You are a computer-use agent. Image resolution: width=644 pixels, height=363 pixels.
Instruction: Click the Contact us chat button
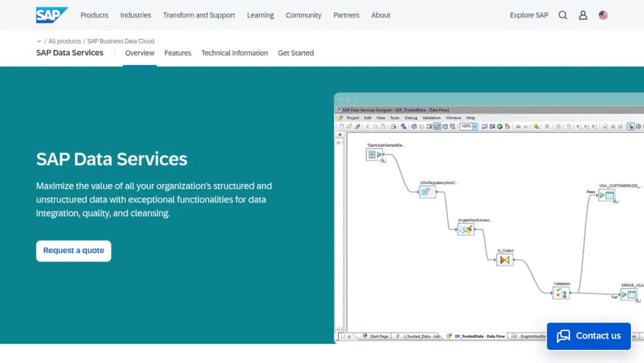point(589,336)
